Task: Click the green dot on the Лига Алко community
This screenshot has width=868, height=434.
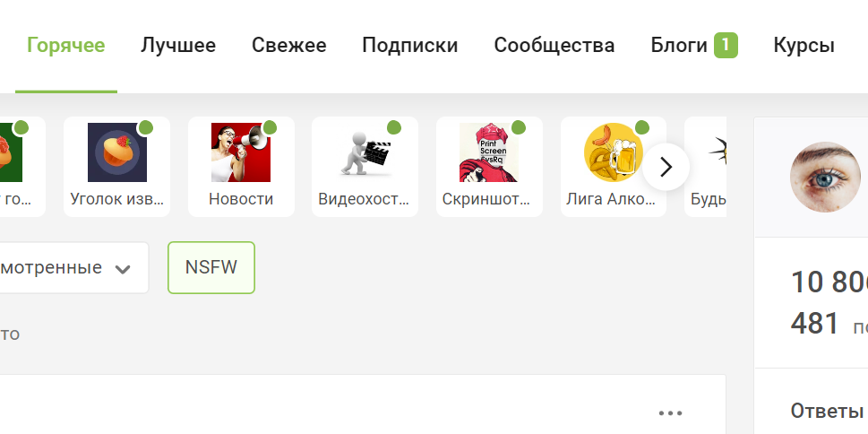Action: coord(641,127)
